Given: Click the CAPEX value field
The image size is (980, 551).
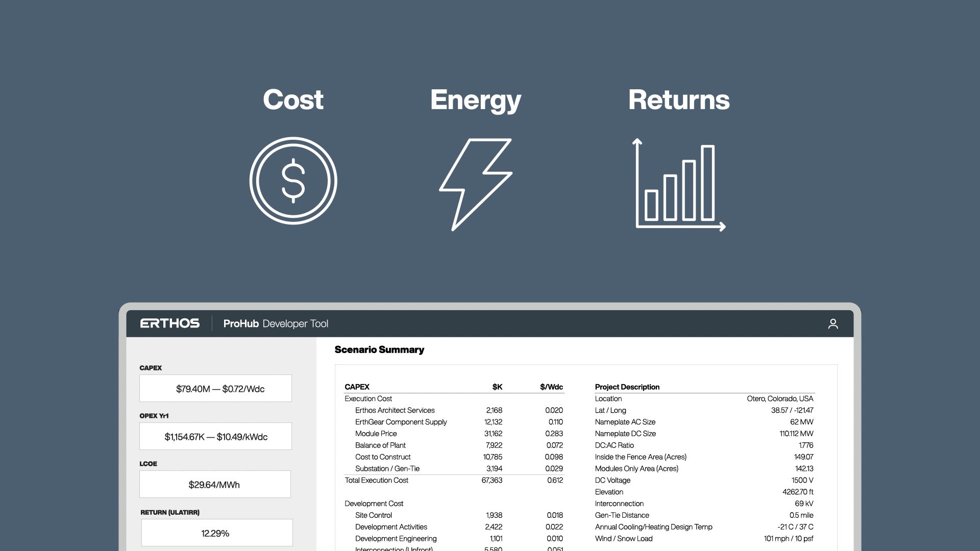Looking at the screenshot, I should (x=215, y=389).
